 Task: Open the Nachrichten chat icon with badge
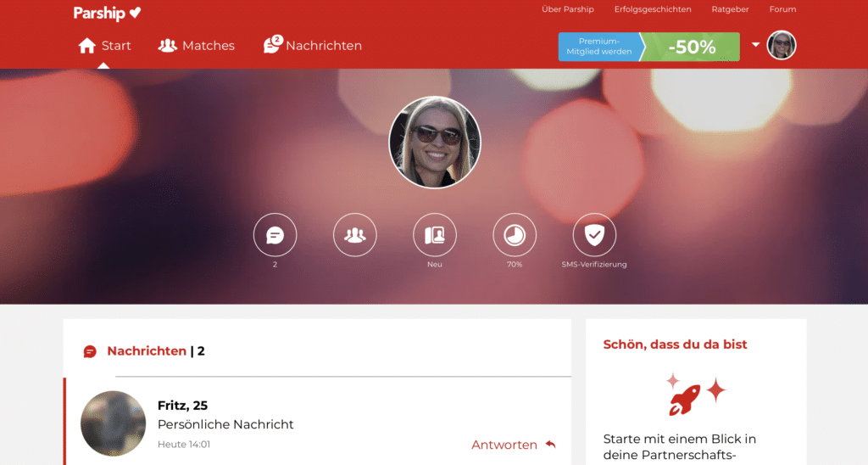tap(272, 44)
